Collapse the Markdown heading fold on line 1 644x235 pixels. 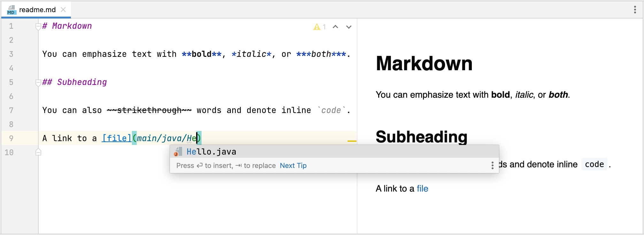tap(38, 27)
